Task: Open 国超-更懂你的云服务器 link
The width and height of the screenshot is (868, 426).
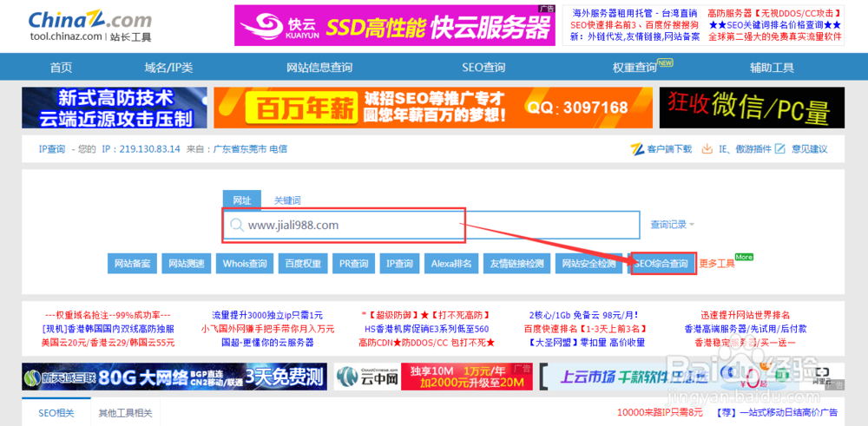Action: click(x=267, y=343)
